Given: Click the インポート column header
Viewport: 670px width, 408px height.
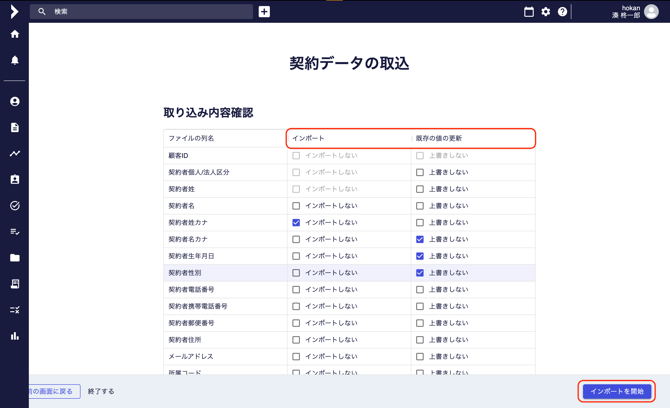Looking at the screenshot, I should pos(308,138).
